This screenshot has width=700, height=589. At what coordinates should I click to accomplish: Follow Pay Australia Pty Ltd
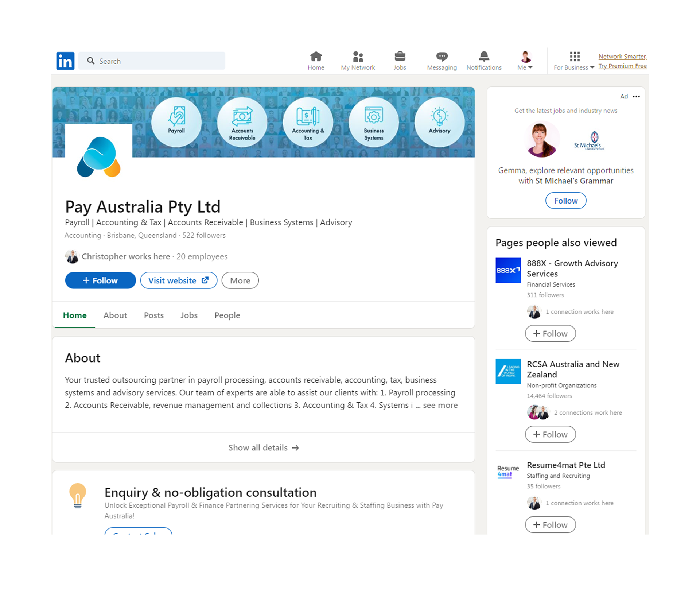[x=100, y=280]
